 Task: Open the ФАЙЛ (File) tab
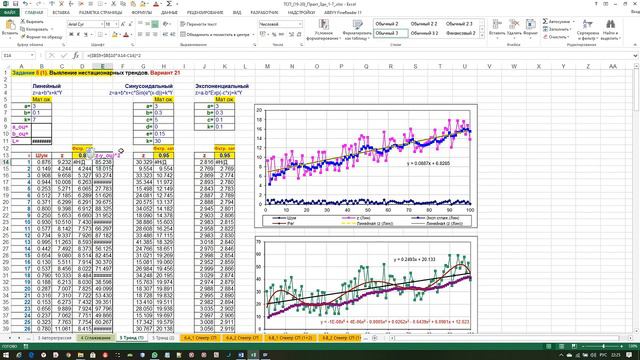tap(9, 13)
